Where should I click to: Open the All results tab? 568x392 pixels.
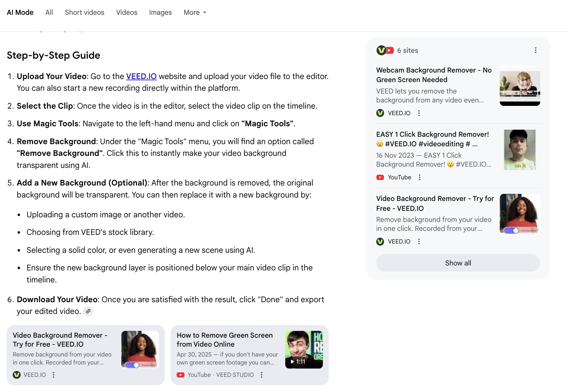click(49, 12)
